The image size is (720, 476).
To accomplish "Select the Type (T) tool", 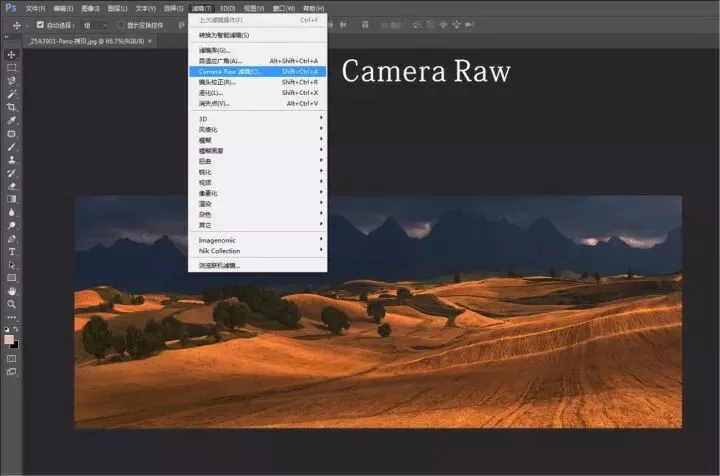I will (11, 252).
